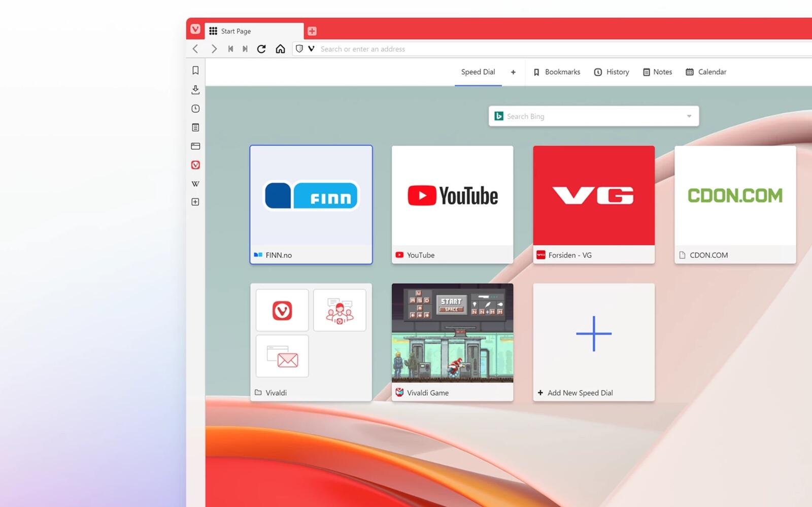Viewport: 812px width, 507px height.
Task: Click the Vivaldi folder label
Action: tap(276, 393)
